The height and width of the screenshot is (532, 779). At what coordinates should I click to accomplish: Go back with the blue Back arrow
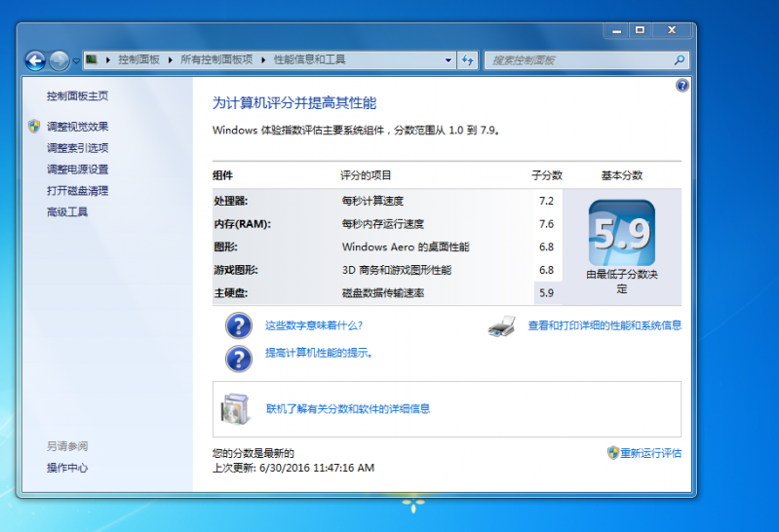tap(35, 61)
